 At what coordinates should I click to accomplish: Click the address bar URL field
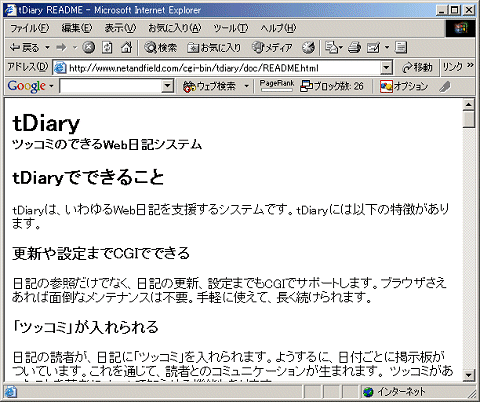click(x=217, y=68)
